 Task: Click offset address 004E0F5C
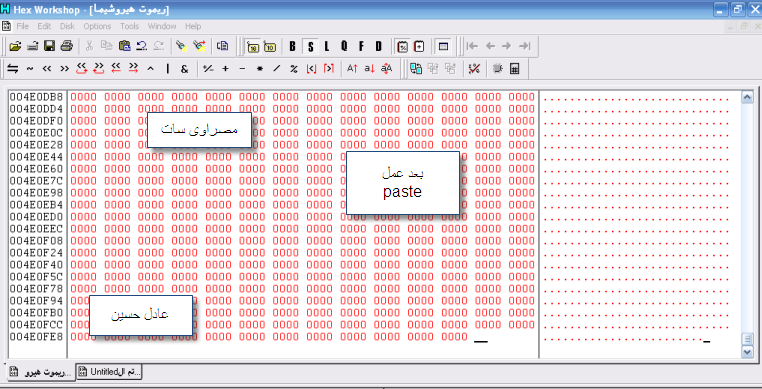[x=36, y=277]
